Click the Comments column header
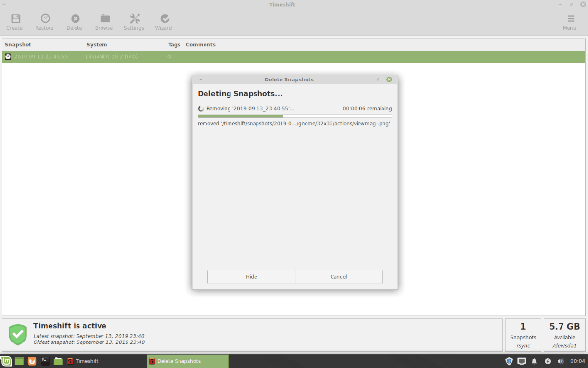This screenshot has width=588, height=368. [x=201, y=45]
